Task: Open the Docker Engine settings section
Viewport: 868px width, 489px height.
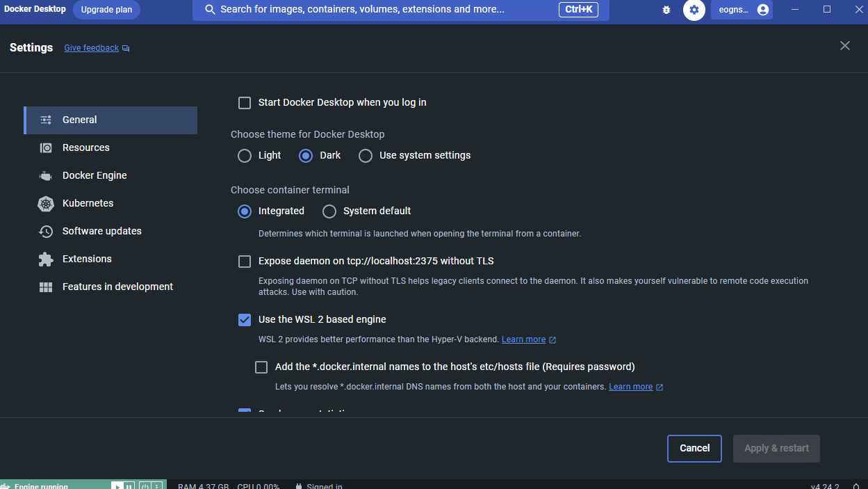Action: (x=110, y=175)
